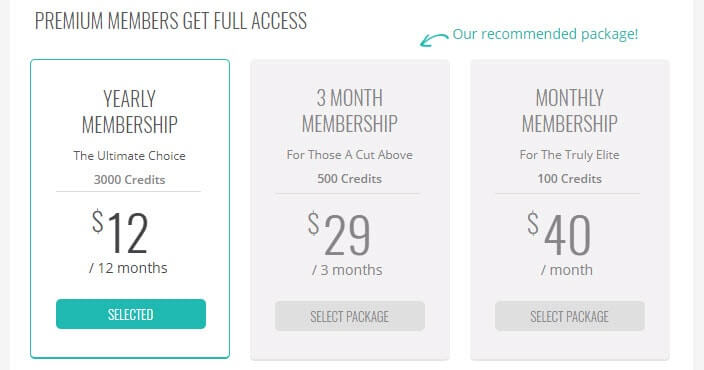This screenshot has height=370, width=704.
Task: Click the $12 yearly price
Action: pos(120,232)
